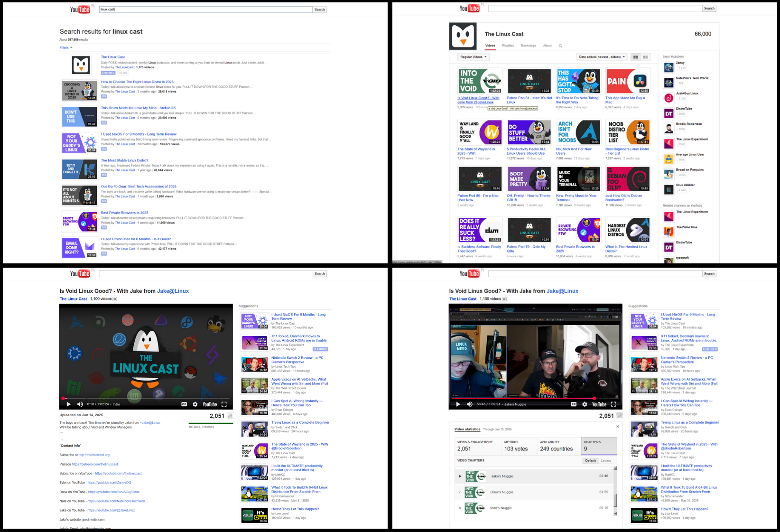The width and height of the screenshot is (780, 532).
Task: Select Drew's Nuggie chapter at 54:59
Action: 534,492
